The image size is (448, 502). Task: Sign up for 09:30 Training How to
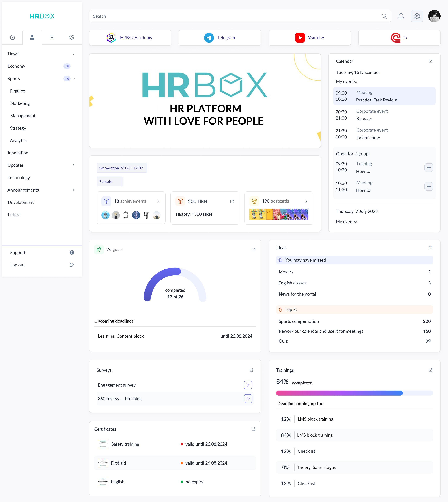[x=429, y=168]
